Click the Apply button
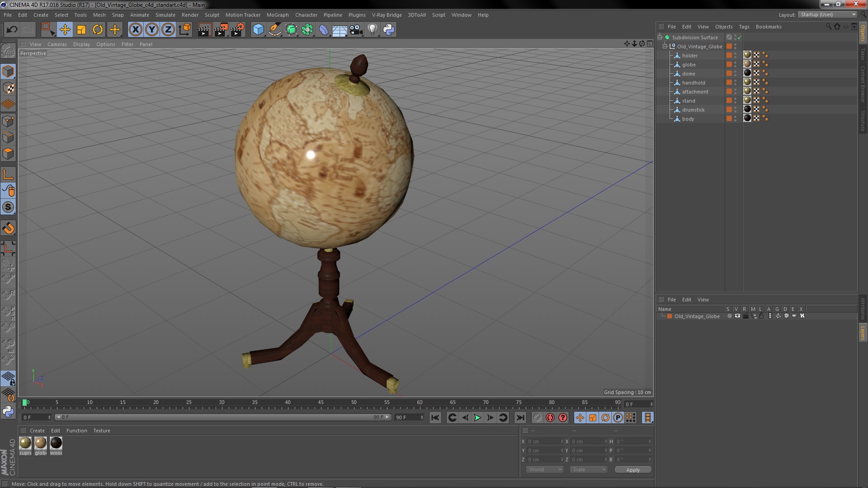 pos(632,469)
